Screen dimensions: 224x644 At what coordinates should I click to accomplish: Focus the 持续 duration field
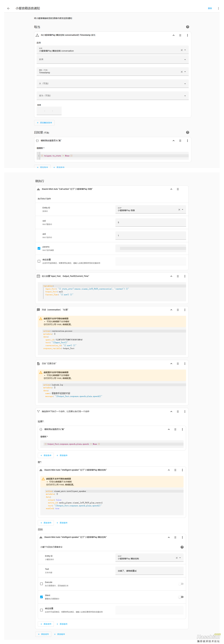click(49, 111)
